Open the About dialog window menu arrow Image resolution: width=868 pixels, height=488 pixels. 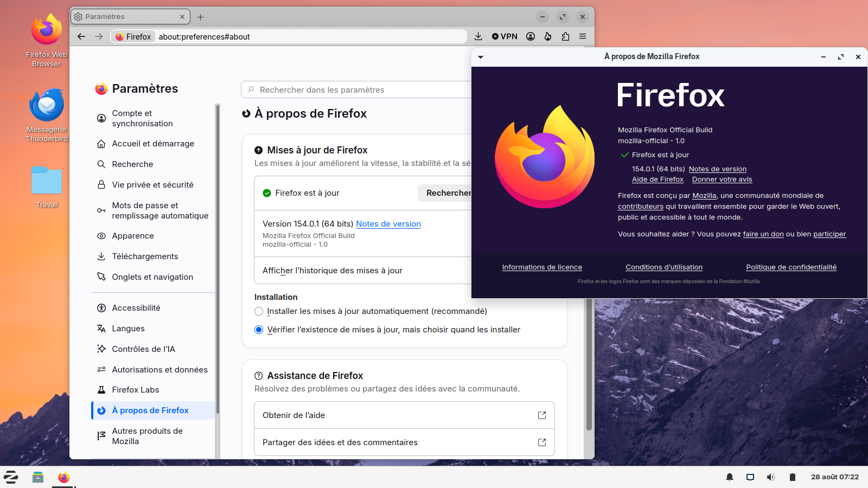[481, 57]
